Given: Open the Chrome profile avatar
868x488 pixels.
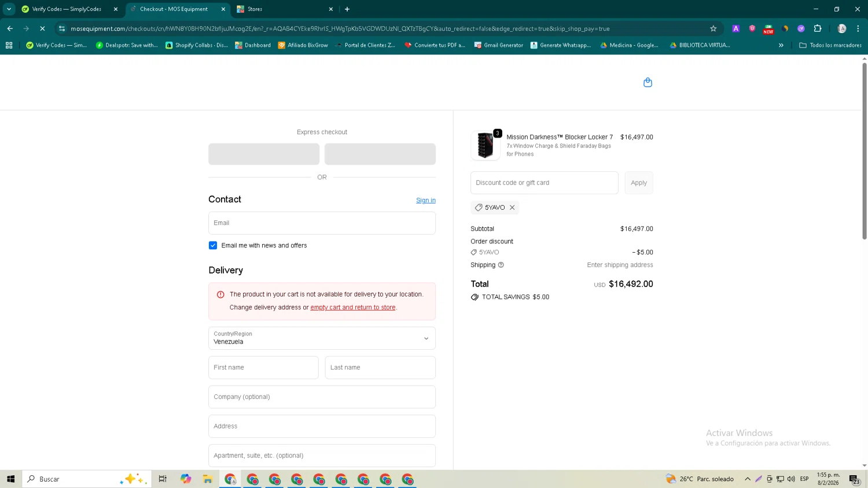Looking at the screenshot, I should (842, 28).
